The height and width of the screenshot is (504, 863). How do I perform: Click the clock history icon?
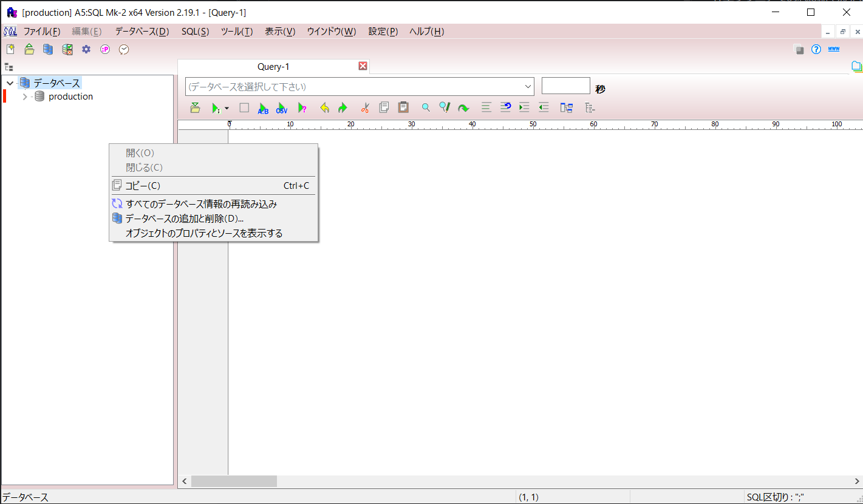(124, 50)
